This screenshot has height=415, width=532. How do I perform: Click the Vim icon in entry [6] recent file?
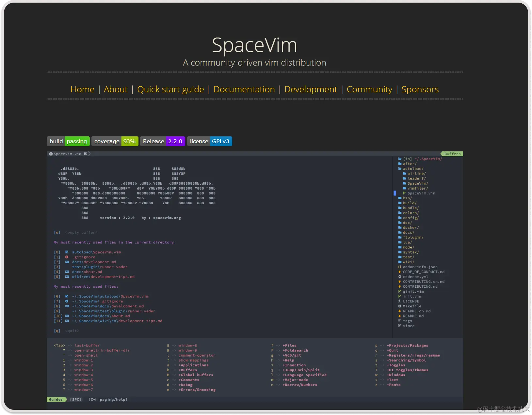coord(67,296)
